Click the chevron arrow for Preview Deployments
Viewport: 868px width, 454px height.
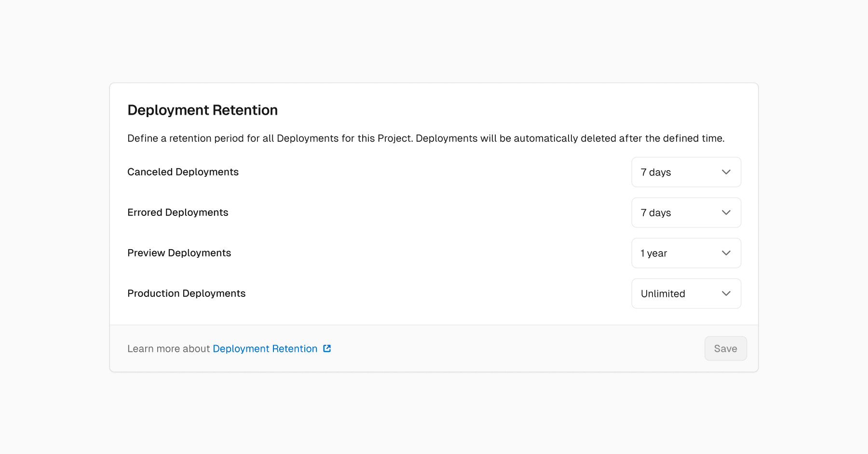coord(726,253)
